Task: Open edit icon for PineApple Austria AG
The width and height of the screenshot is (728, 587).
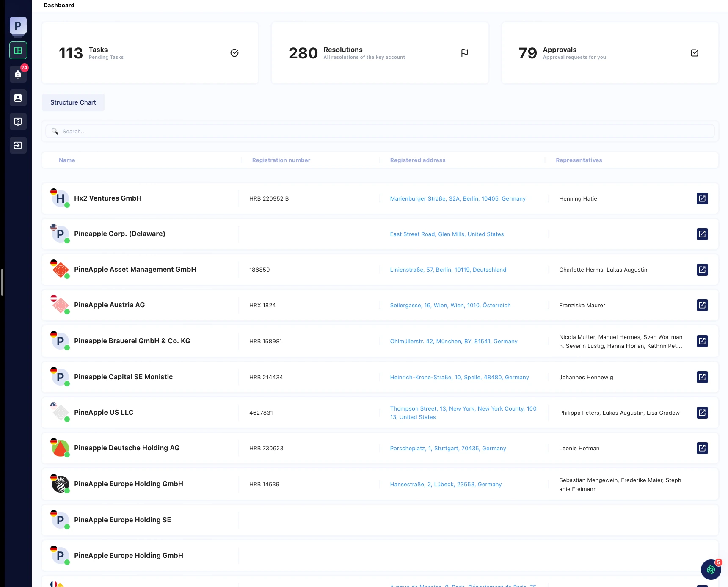Action: [702, 305]
